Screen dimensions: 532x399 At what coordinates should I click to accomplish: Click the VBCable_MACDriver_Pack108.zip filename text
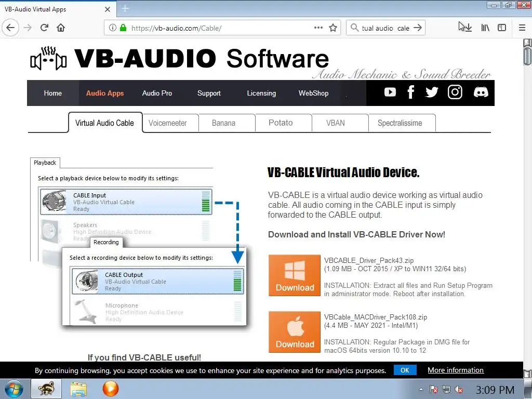coord(376,317)
